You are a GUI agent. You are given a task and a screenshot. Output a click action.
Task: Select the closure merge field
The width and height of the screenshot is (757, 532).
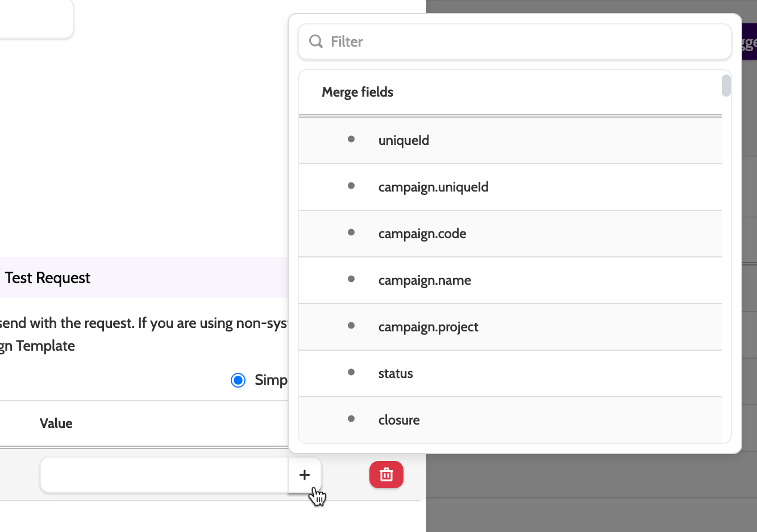click(399, 420)
